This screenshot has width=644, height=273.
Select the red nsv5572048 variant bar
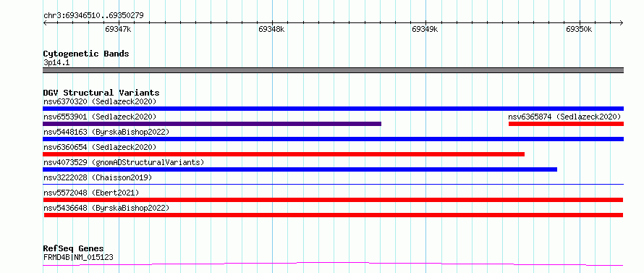pos(333,200)
